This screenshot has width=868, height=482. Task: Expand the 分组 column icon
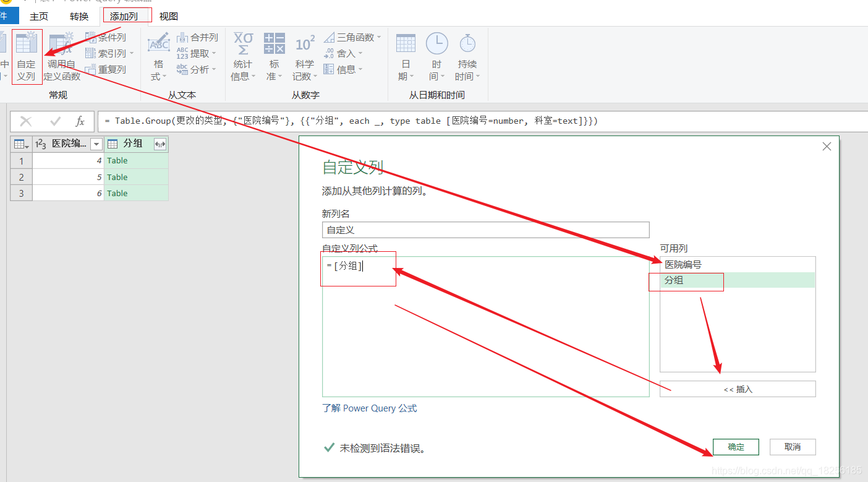(x=160, y=144)
